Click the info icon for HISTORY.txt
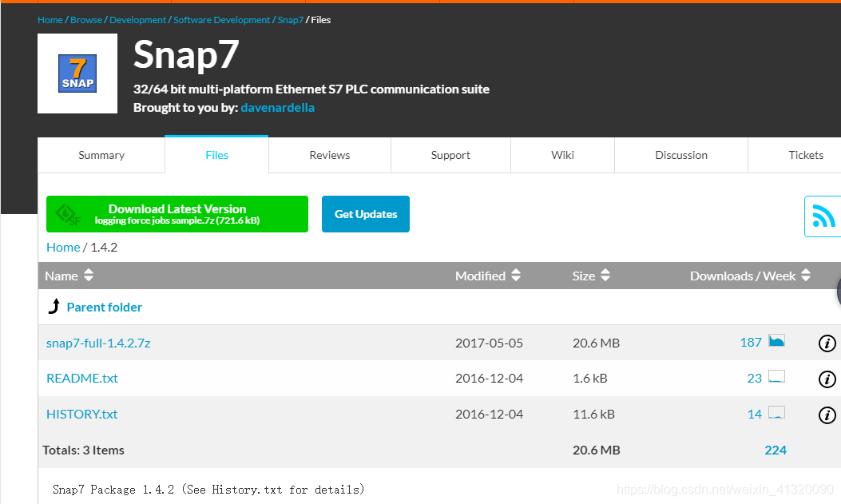This screenshot has height=504, width=841. [x=827, y=415]
